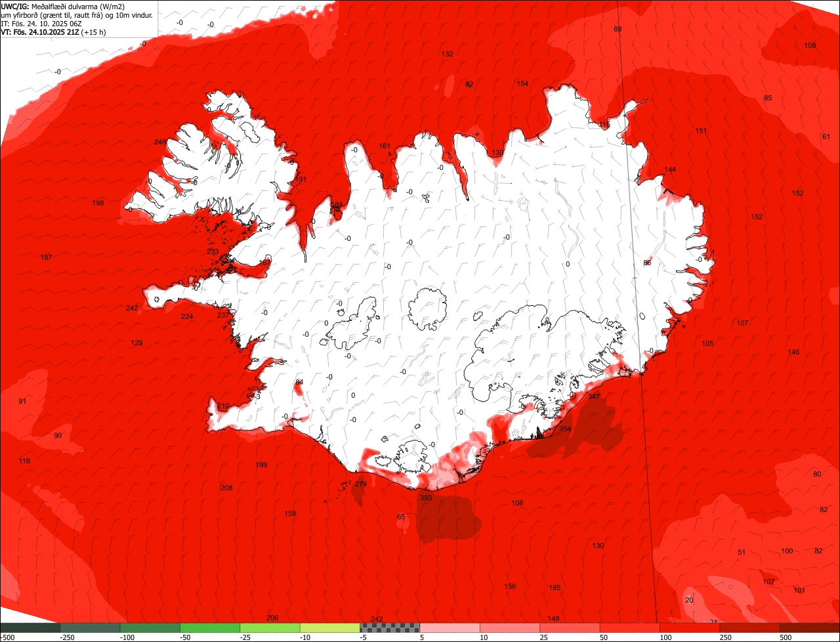Select the green swatch between -100 and -50
The width and height of the screenshot is (840, 642).
(x=150, y=628)
